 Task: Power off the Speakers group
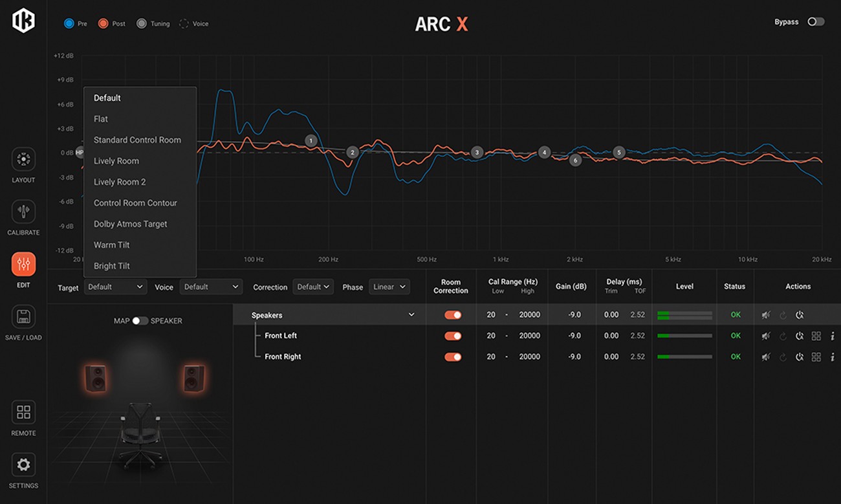[x=800, y=314]
